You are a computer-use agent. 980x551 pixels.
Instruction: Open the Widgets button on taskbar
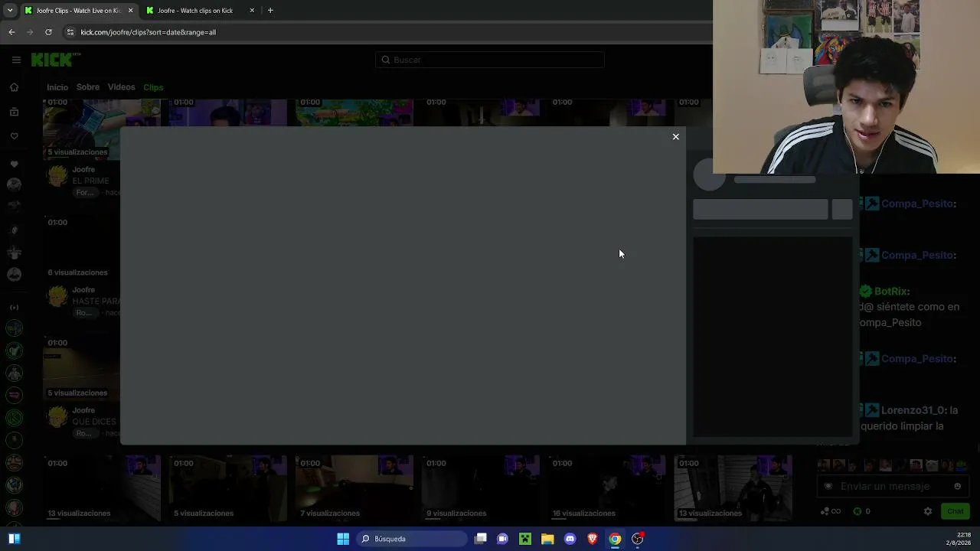(14, 539)
